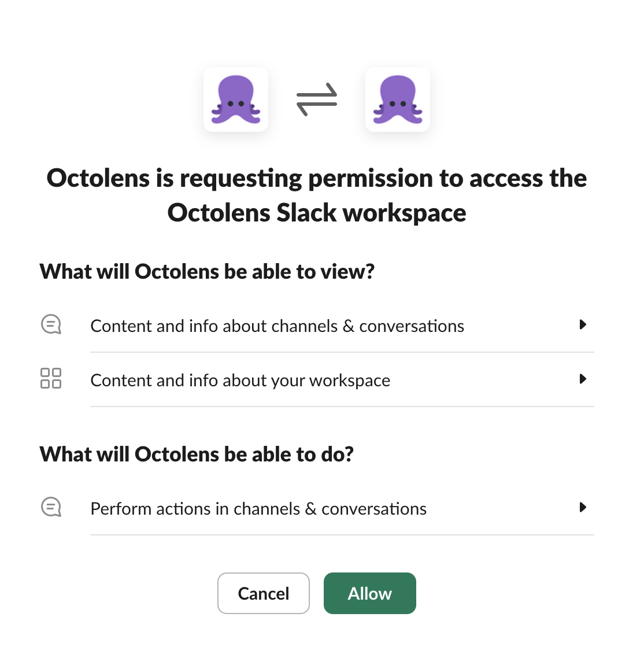644x665 pixels.
Task: Click 'What will Octolens be able to do?' heading
Action: tap(197, 454)
